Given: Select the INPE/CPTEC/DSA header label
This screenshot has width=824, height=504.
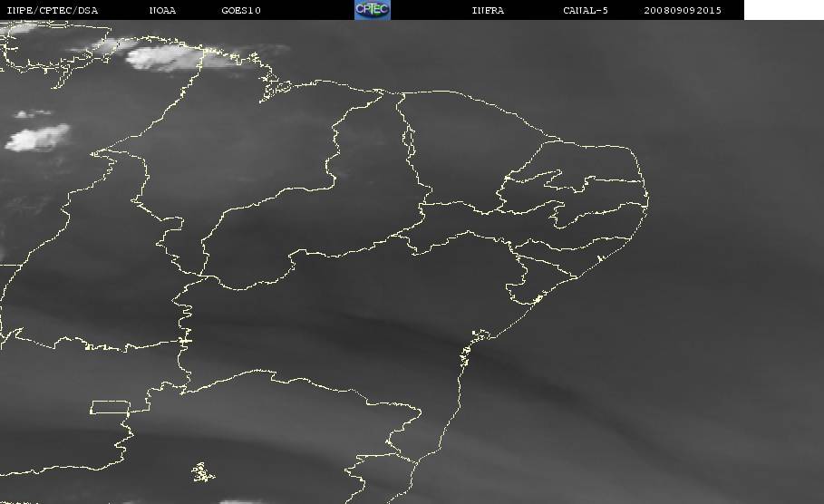Looking at the screenshot, I should pos(52,11).
